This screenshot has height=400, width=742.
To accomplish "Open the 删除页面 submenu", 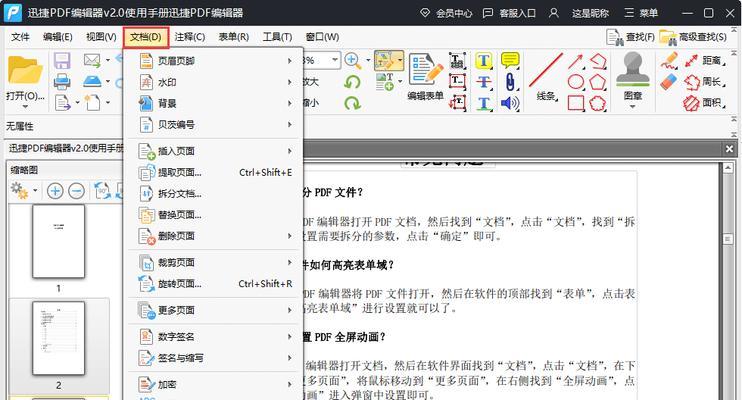I will coord(213,236).
